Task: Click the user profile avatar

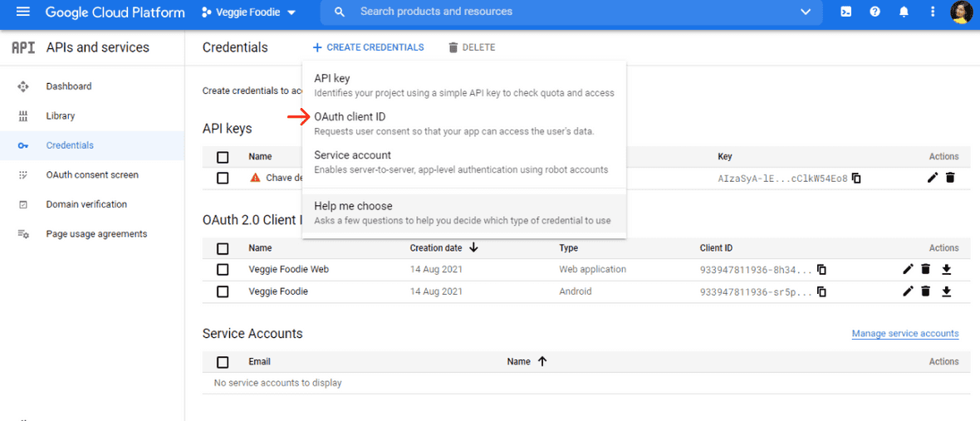Action: pyautogui.click(x=961, y=12)
